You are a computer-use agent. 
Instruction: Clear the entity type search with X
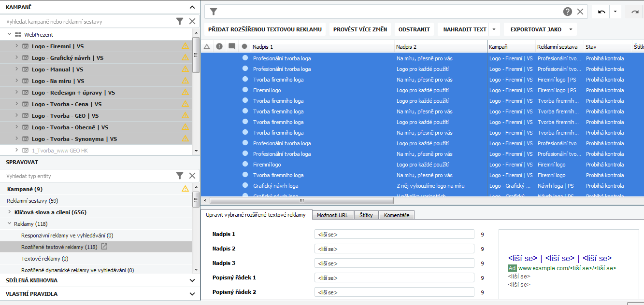(x=192, y=176)
